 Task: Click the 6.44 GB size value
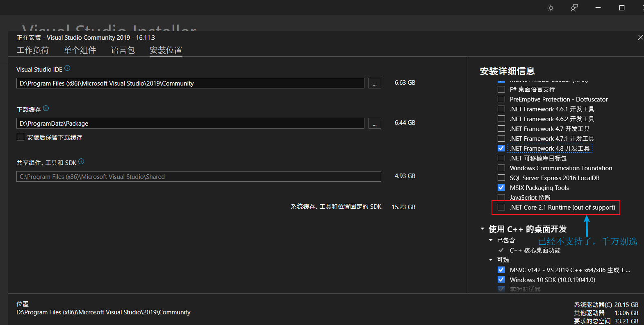click(x=405, y=123)
